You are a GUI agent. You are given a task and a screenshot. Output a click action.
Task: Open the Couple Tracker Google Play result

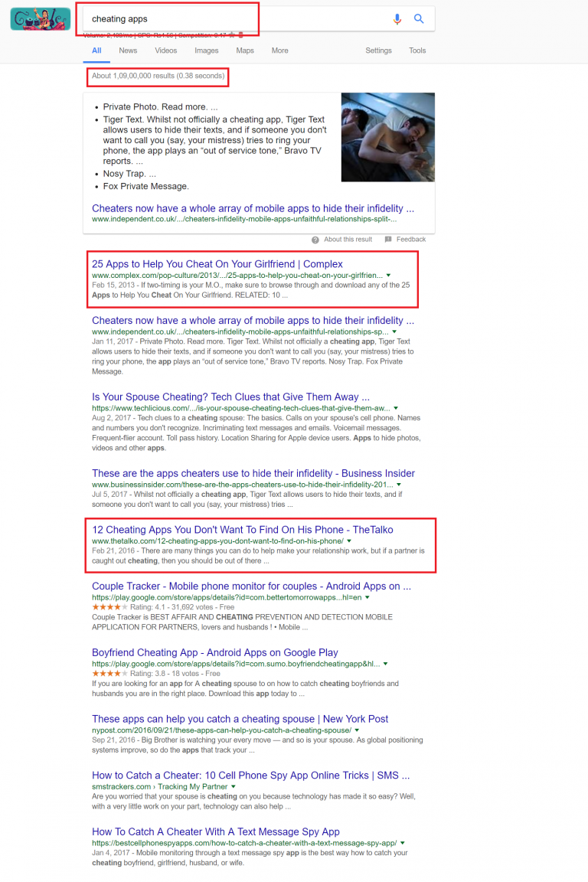point(252,586)
